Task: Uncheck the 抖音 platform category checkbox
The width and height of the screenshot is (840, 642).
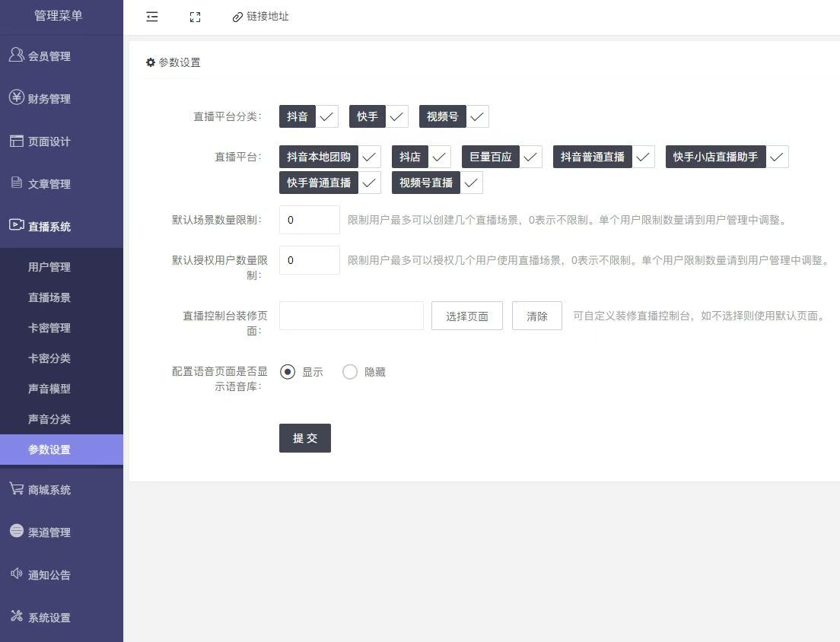Action: pos(327,116)
